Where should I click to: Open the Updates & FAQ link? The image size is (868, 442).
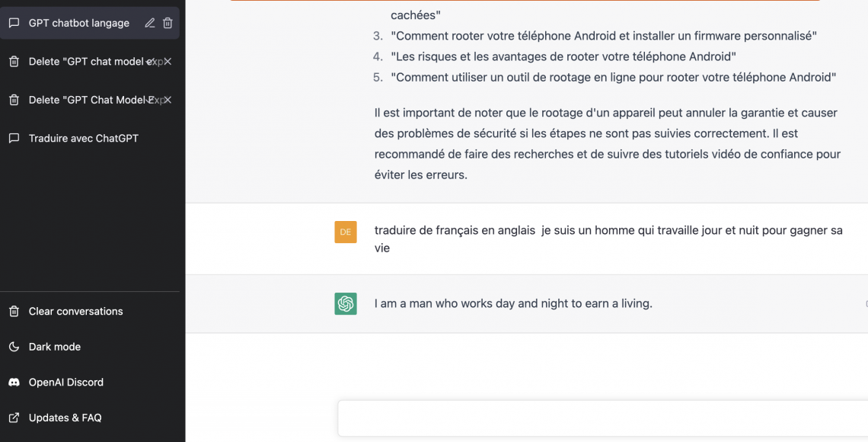[x=90, y=418]
